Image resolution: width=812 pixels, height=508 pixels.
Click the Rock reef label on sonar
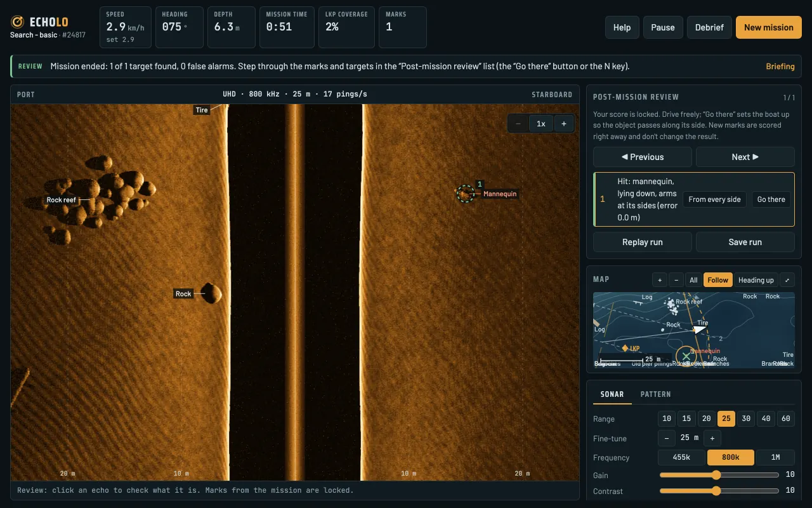pos(62,200)
